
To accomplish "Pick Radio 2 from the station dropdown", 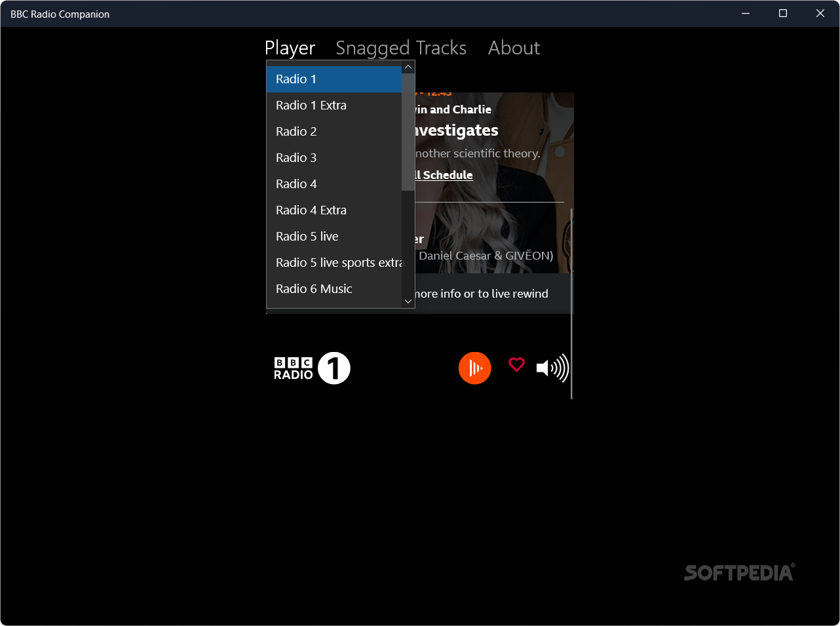I will [x=334, y=132].
